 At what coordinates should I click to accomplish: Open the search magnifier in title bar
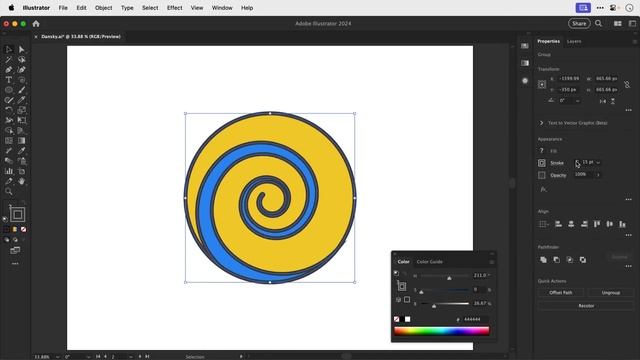pyautogui.click(x=598, y=24)
